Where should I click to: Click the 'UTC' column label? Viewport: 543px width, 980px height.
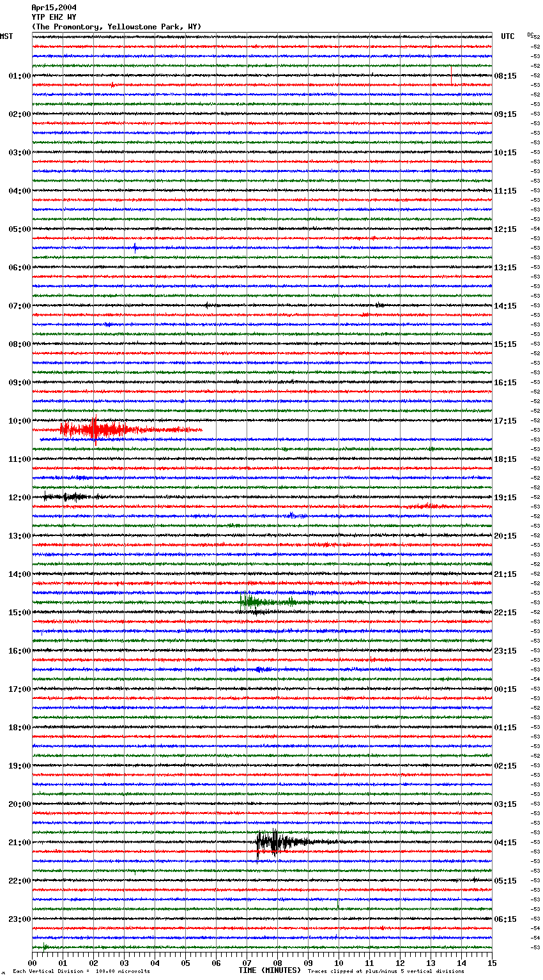click(508, 36)
